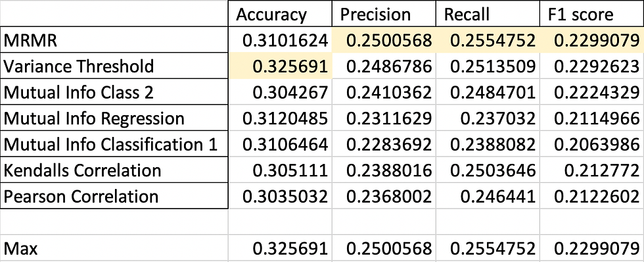Click highlighted MRMR recall value 0.2554752
Viewport: 644px width, 262px height.
(487, 39)
